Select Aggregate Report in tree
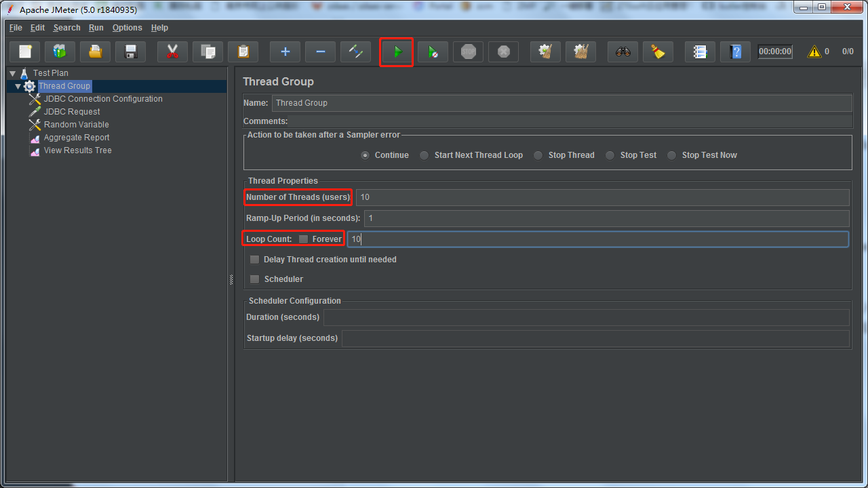Viewport: 868px width, 488px height. click(x=77, y=138)
